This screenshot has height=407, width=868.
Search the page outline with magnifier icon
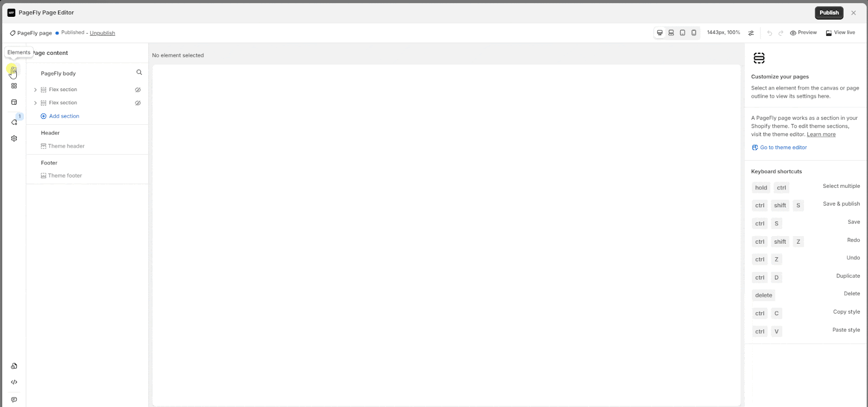(x=139, y=72)
